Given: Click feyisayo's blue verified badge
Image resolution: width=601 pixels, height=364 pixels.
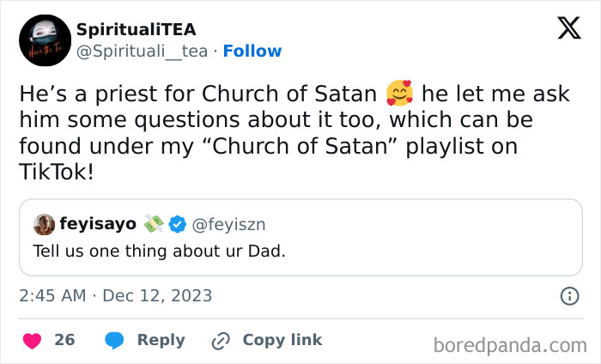Looking at the screenshot, I should 178,224.
